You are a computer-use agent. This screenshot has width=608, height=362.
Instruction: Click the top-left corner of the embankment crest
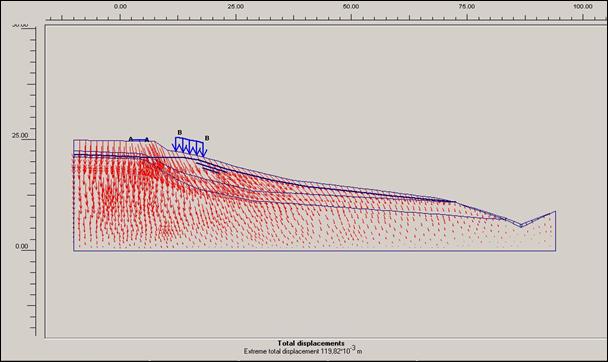click(x=74, y=140)
